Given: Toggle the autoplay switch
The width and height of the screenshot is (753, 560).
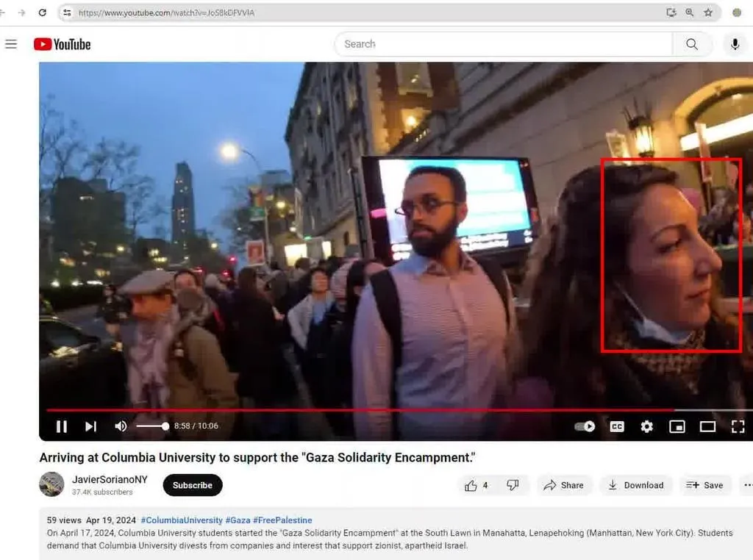Looking at the screenshot, I should click(585, 426).
